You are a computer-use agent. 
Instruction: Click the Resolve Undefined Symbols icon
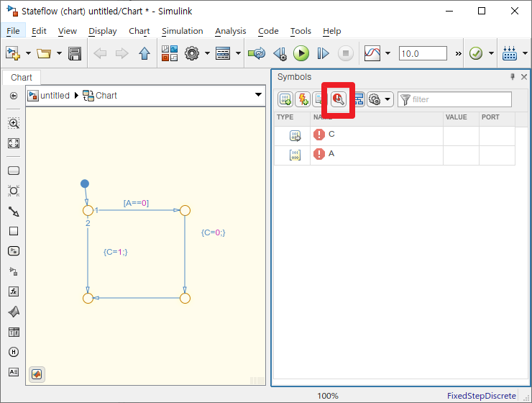pos(339,99)
